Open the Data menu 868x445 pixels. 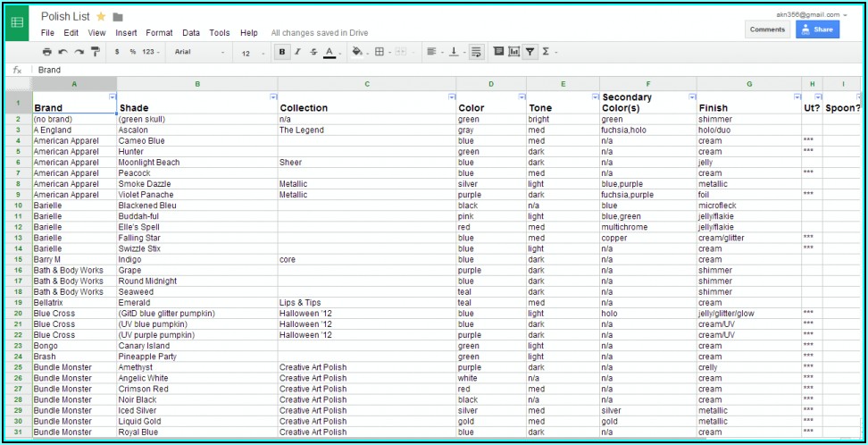(x=191, y=33)
